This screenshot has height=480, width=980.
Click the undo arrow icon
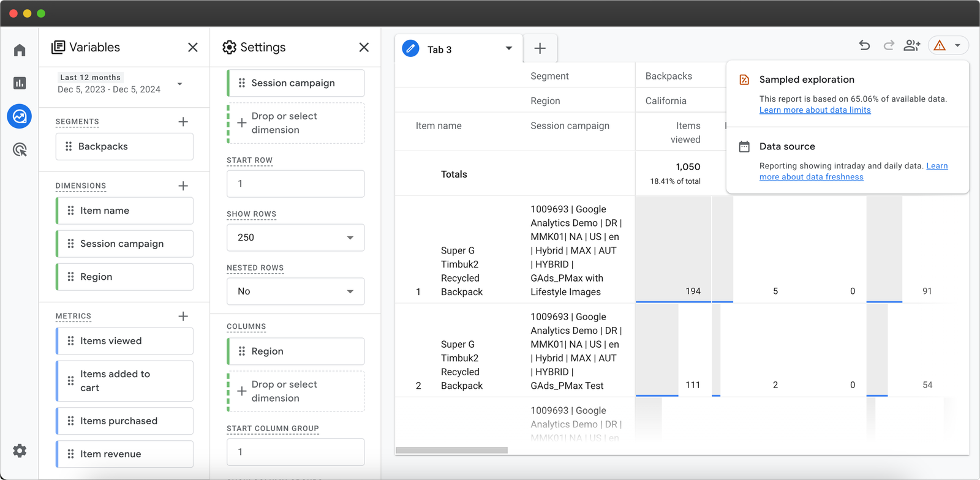864,45
